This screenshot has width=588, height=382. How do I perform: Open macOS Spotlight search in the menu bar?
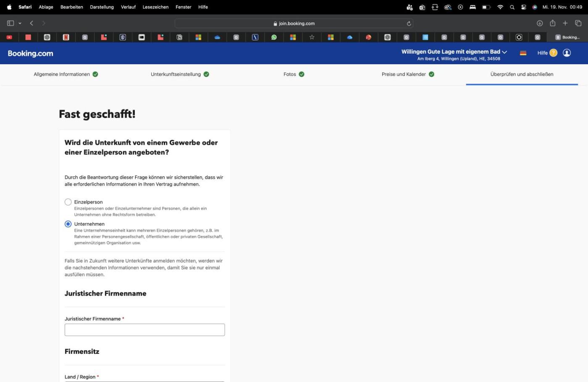click(x=512, y=7)
